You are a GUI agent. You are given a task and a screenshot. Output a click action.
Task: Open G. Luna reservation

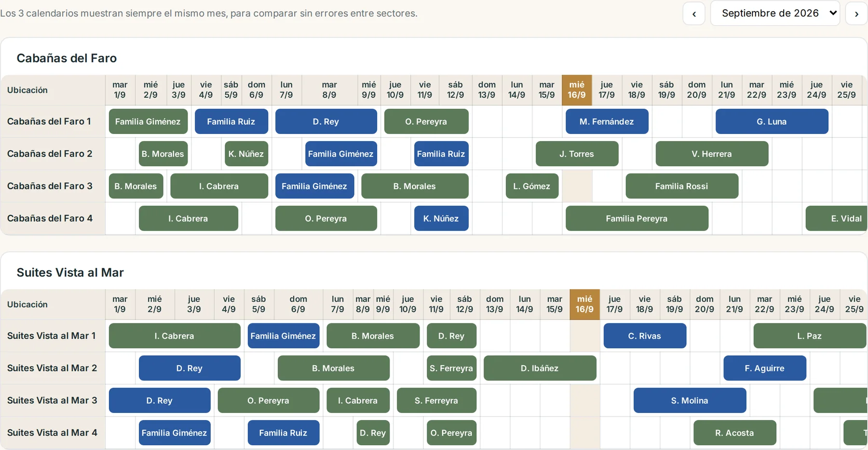click(772, 121)
